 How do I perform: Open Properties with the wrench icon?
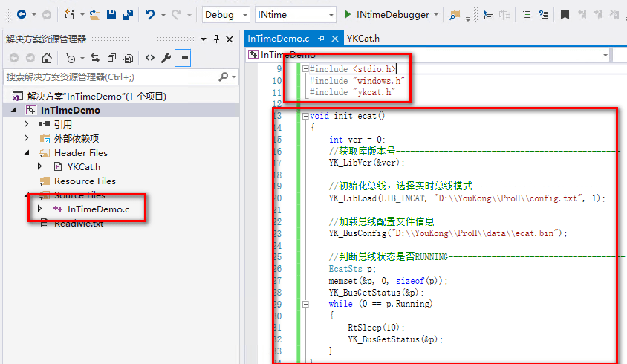tap(166, 58)
